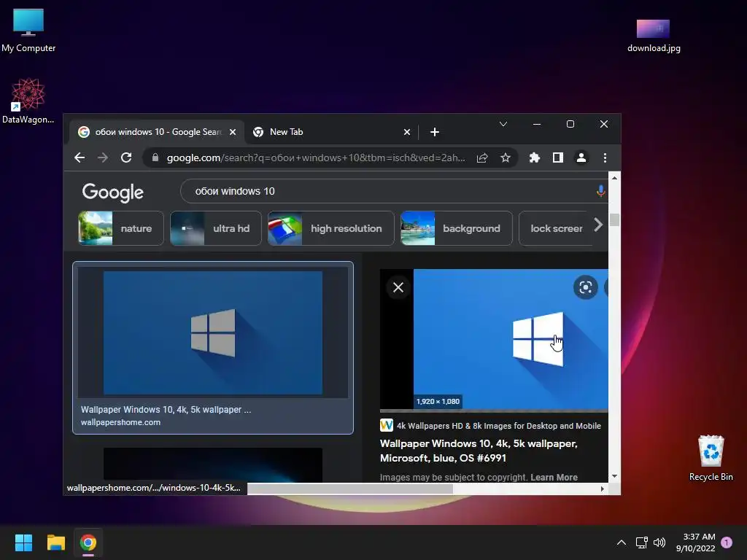Select the Windows 10 wallpaper result thumbnail
Image resolution: width=747 pixels, height=560 pixels.
tap(212, 332)
